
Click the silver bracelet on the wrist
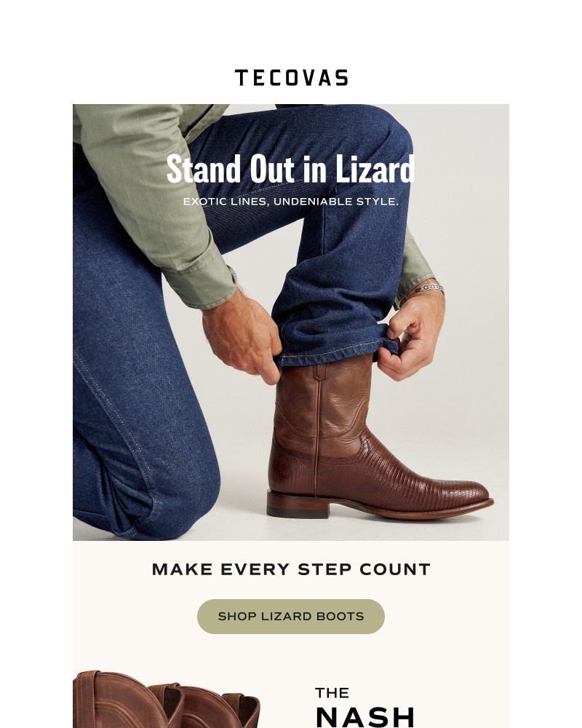[x=429, y=288]
